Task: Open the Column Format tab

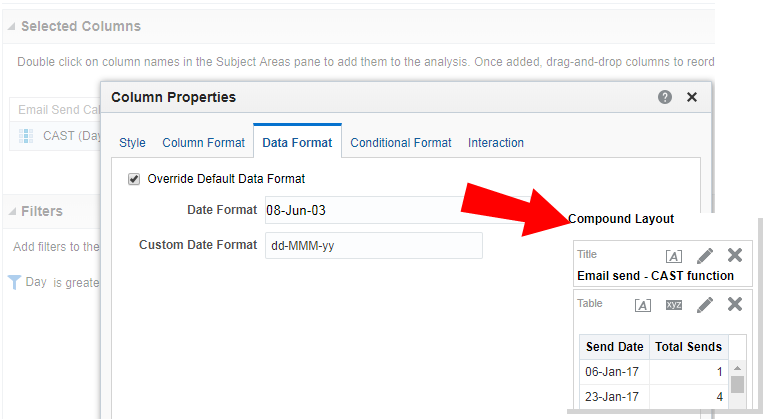Action: click(203, 143)
